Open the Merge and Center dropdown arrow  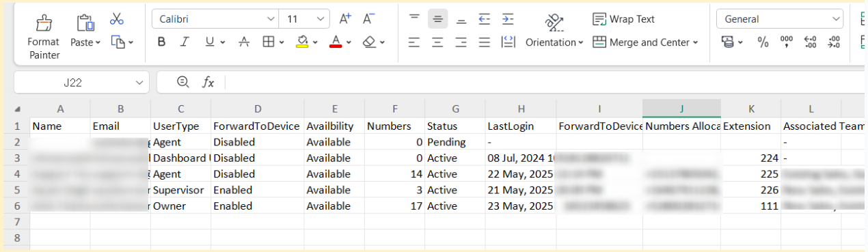(695, 42)
